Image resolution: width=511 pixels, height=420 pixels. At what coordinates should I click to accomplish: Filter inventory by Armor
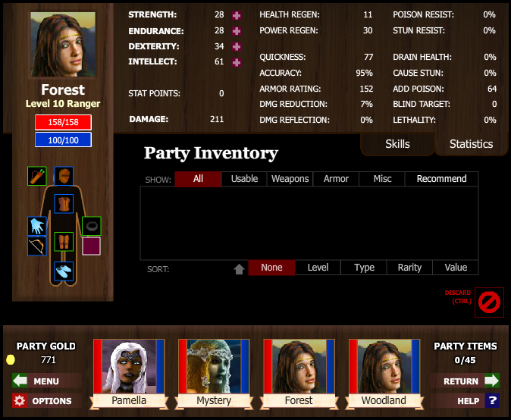(336, 179)
